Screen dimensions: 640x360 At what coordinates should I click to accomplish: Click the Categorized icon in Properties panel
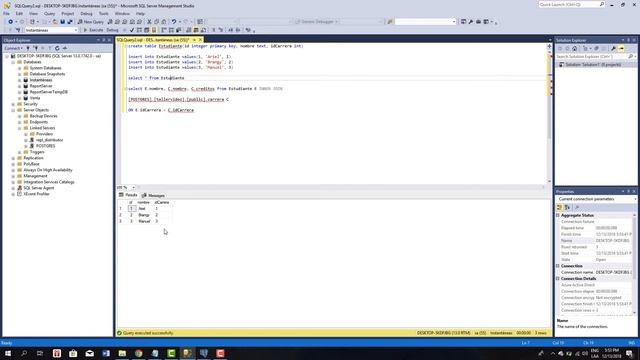[560, 207]
